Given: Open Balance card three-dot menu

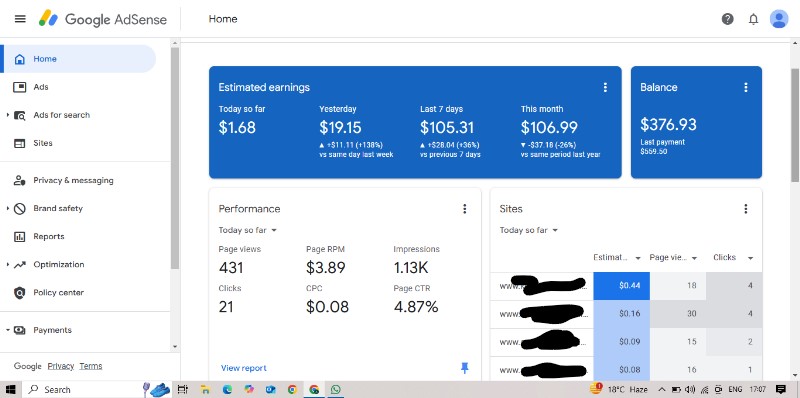Looking at the screenshot, I should click(745, 87).
